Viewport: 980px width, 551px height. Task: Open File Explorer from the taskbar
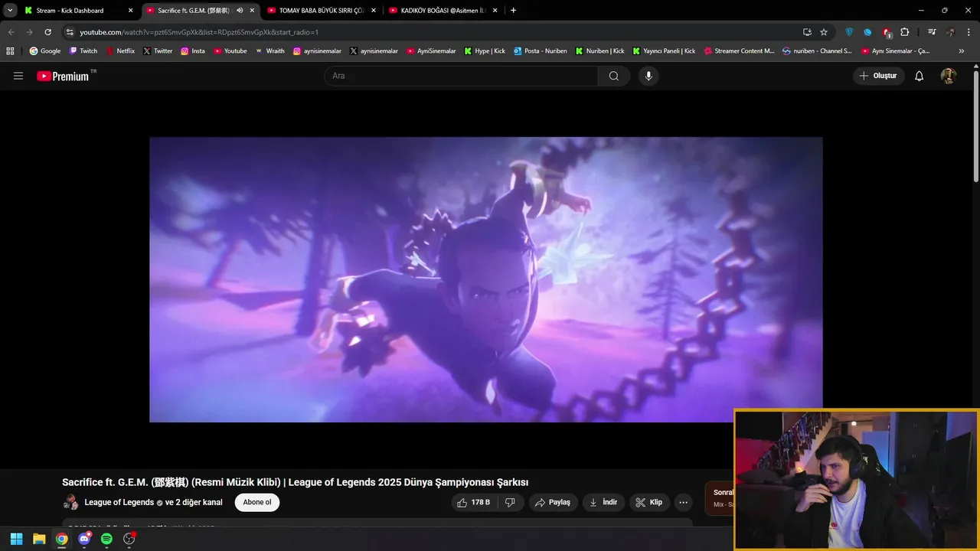pyautogui.click(x=39, y=539)
